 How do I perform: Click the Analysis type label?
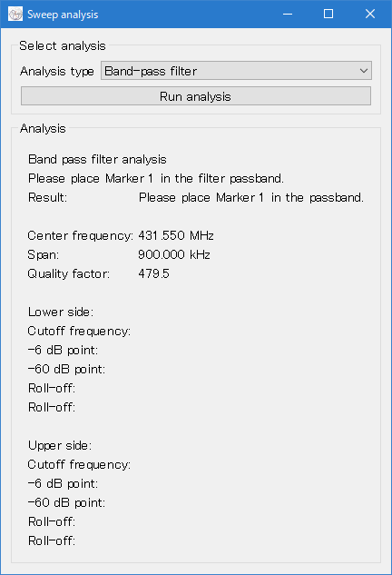(57, 71)
